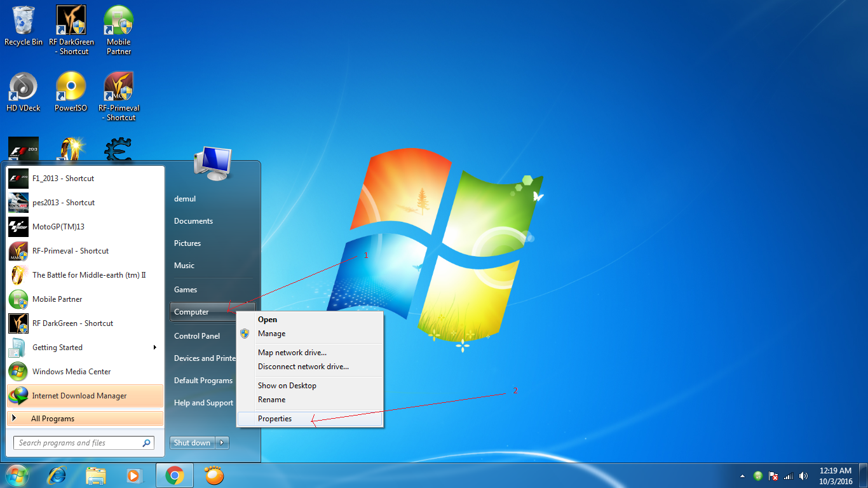
Task: Click the Search programs and files box
Action: tap(83, 443)
